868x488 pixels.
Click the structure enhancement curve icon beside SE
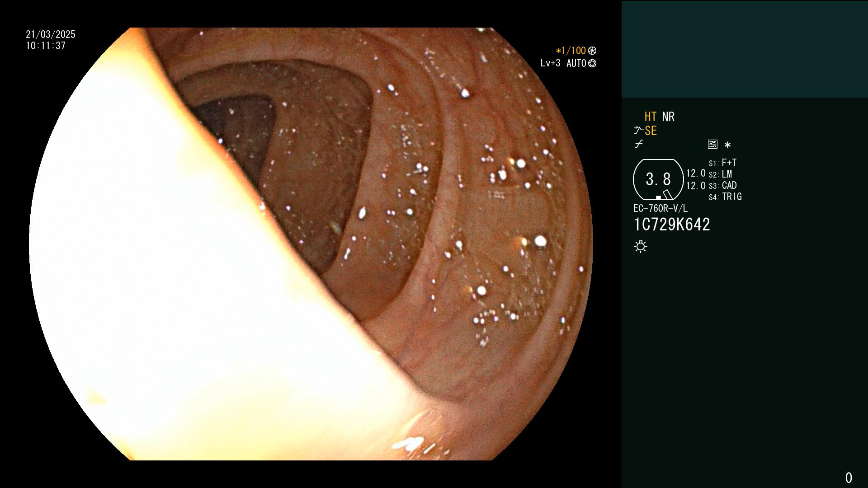tap(638, 131)
